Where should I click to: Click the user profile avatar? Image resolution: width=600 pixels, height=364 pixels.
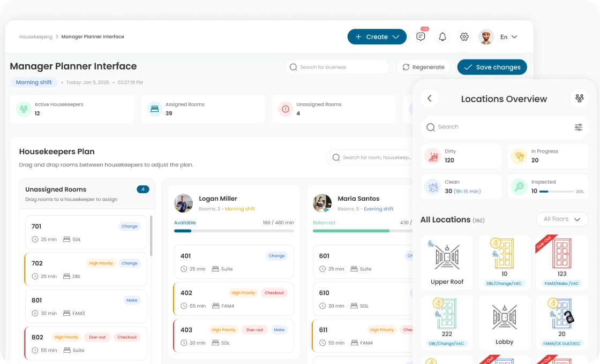point(486,37)
